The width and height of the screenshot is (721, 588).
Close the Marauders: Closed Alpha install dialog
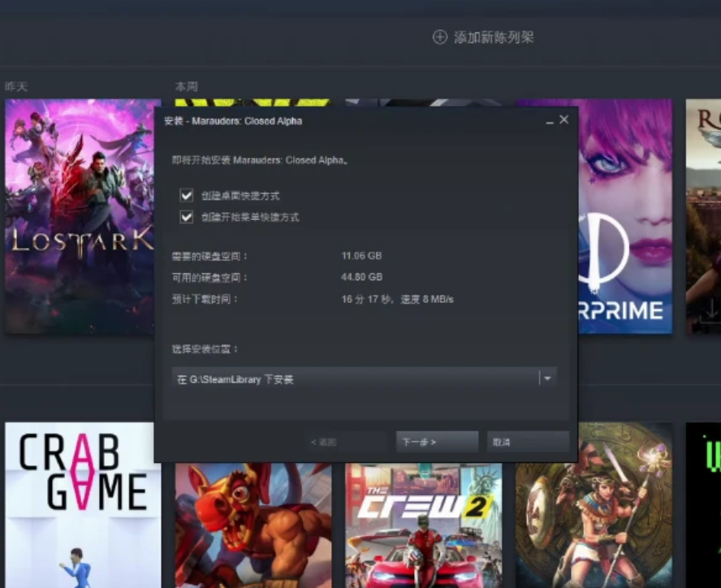564,119
